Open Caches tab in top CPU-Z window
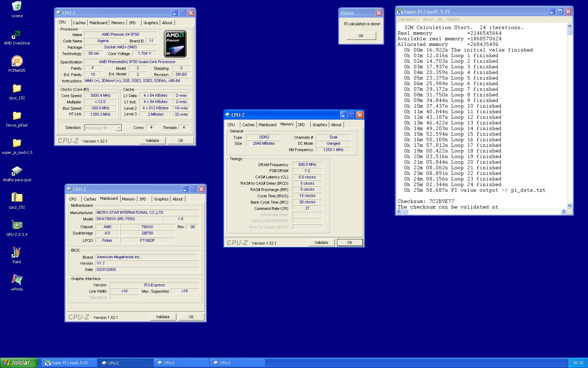588x368 pixels. 79,23
